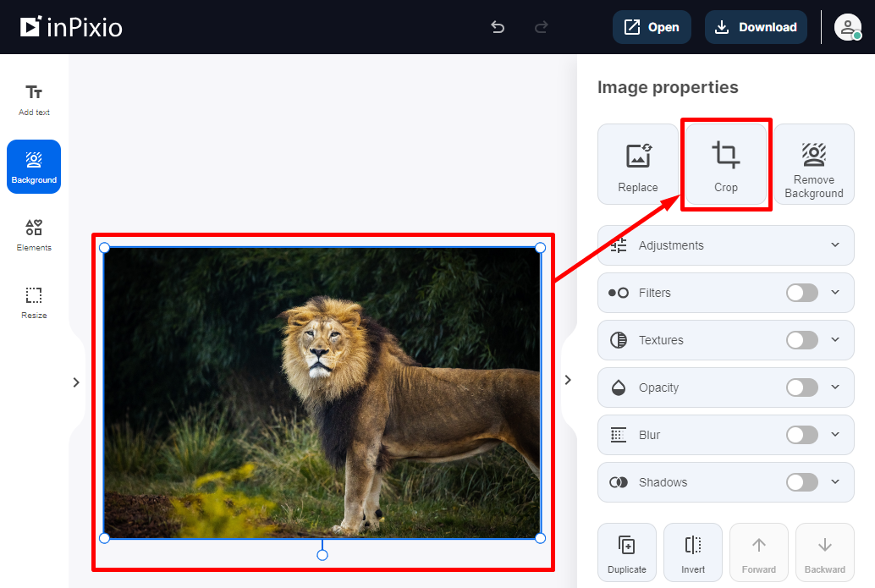Enable the Shadows toggle

801,482
